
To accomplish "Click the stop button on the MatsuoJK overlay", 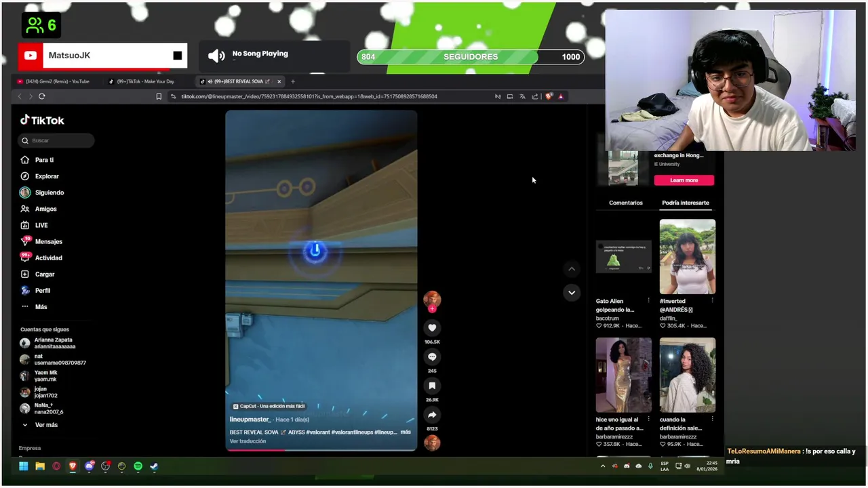I will coord(178,56).
